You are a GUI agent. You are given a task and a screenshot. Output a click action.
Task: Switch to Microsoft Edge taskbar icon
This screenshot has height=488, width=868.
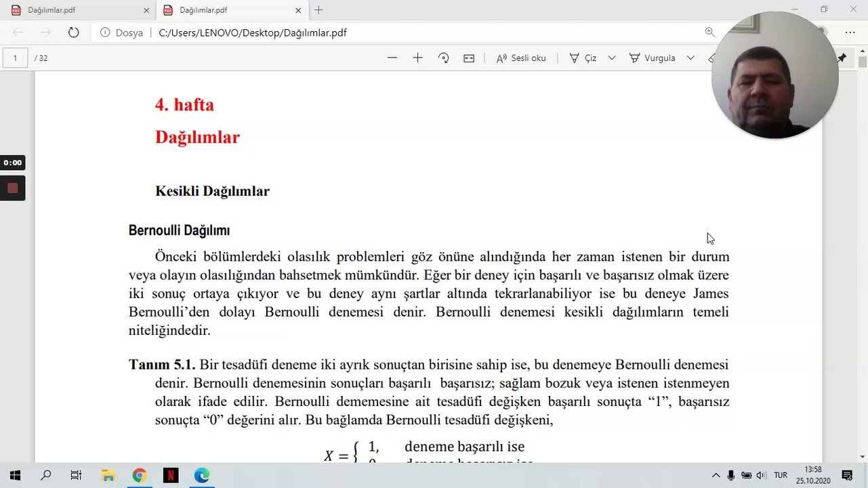coord(202,476)
